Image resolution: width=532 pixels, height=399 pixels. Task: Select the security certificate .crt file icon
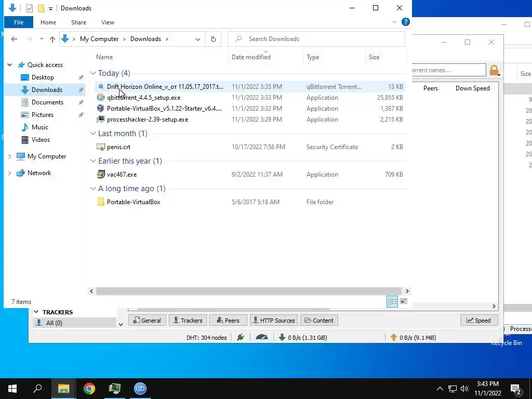(x=100, y=147)
